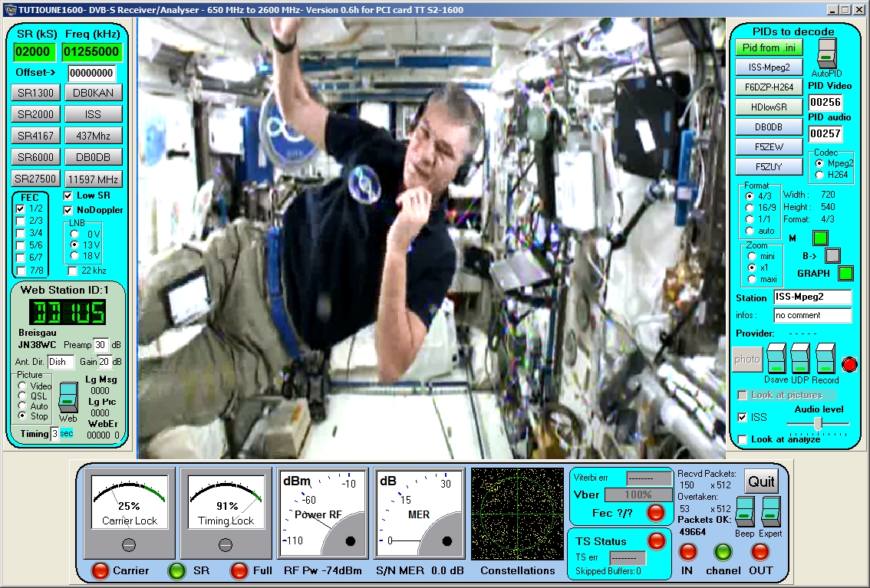Select 18 V LNB voltage

tap(74, 255)
